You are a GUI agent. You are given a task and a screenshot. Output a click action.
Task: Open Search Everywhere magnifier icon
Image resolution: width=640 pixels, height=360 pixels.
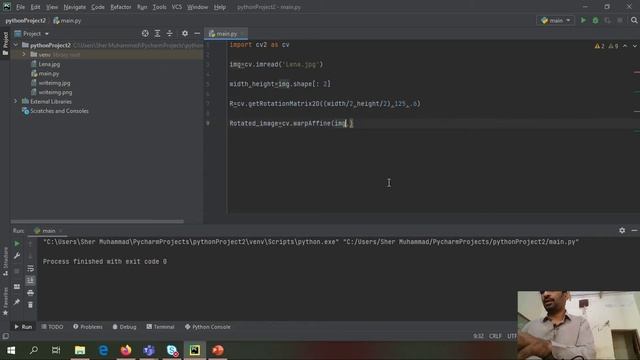[634, 20]
